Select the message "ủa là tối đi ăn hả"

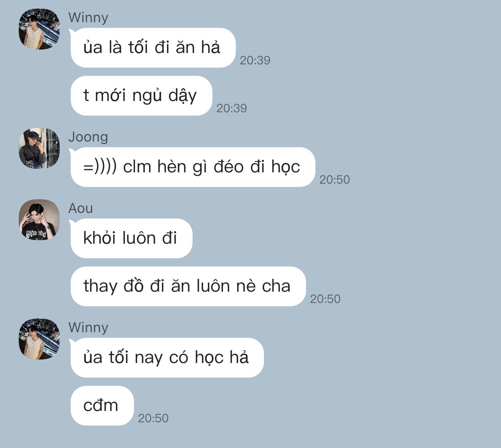[153, 48]
